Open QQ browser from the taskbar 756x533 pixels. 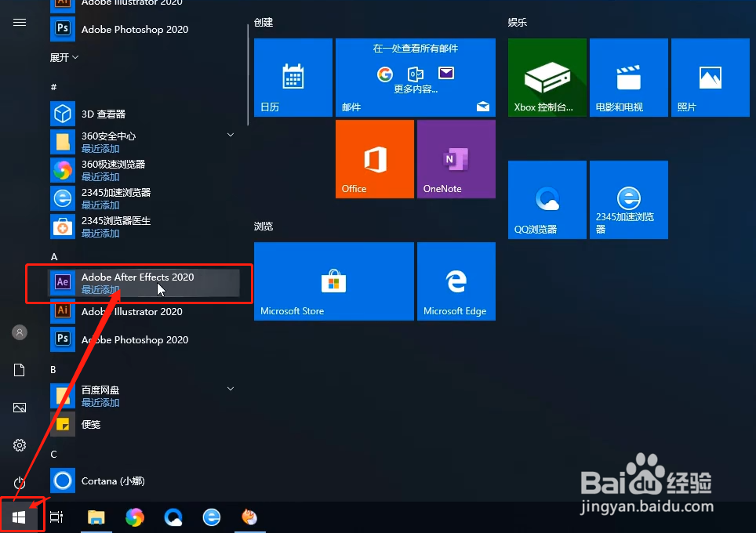coord(173,517)
